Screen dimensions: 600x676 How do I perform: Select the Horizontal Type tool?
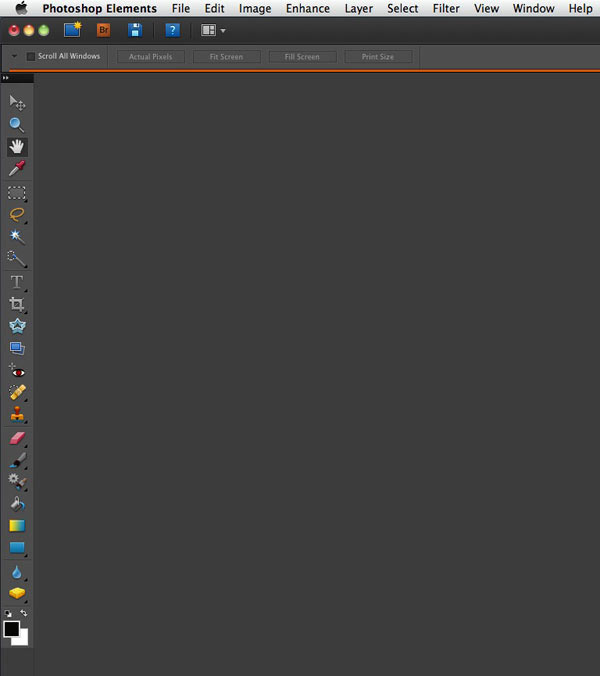tap(17, 282)
